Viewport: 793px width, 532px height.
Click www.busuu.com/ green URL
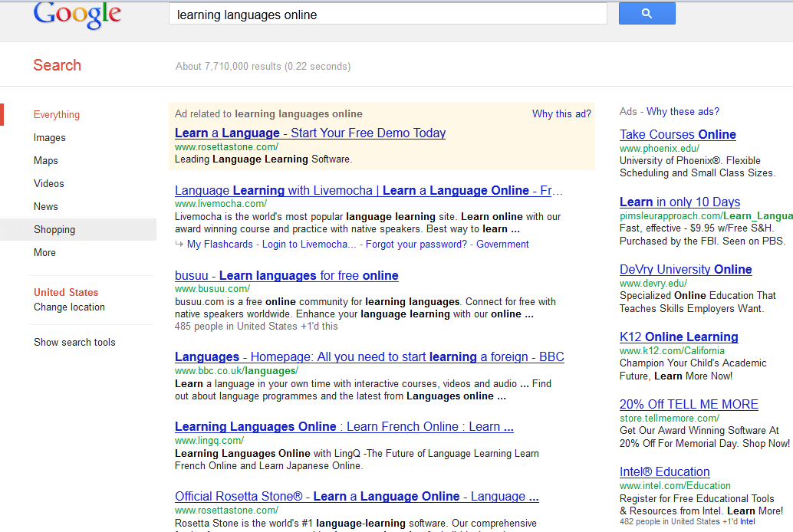(x=212, y=289)
